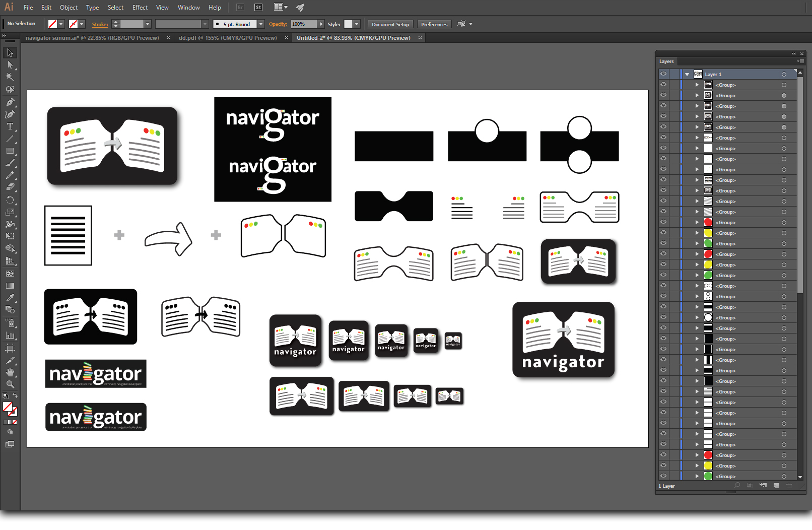Select the Eyedropper tool
The image size is (812, 530).
[10, 298]
